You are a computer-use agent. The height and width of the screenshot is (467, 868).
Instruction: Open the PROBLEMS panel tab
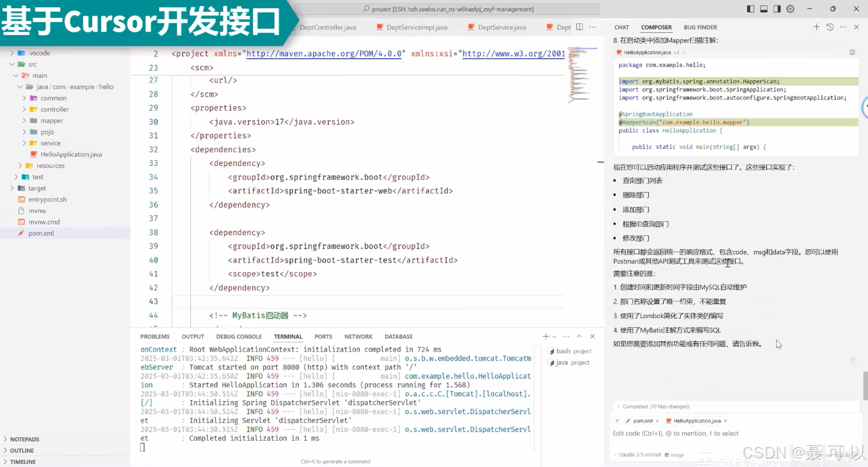click(x=155, y=336)
